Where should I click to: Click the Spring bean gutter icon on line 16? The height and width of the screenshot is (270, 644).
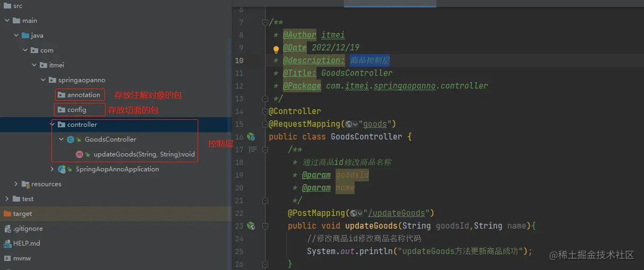[x=251, y=136]
